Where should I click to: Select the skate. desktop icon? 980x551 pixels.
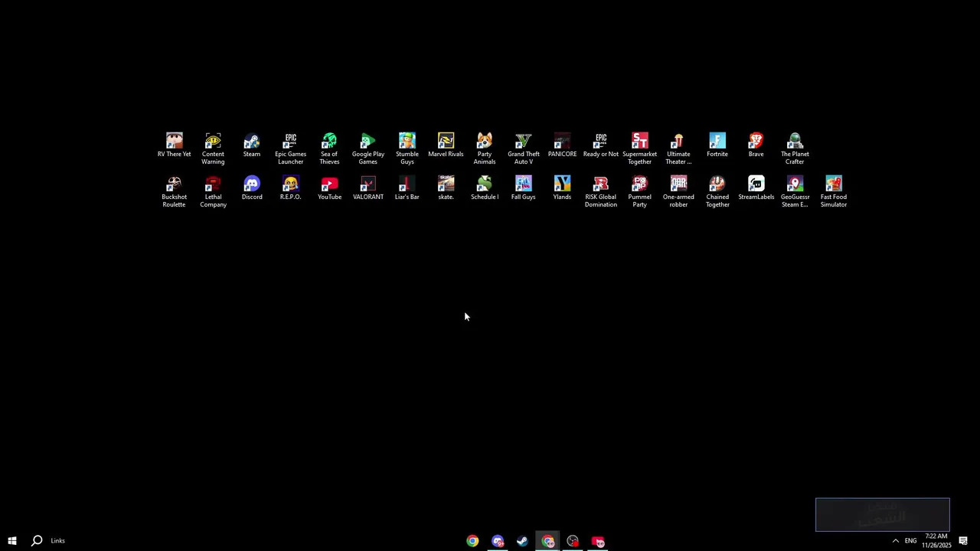point(446,188)
